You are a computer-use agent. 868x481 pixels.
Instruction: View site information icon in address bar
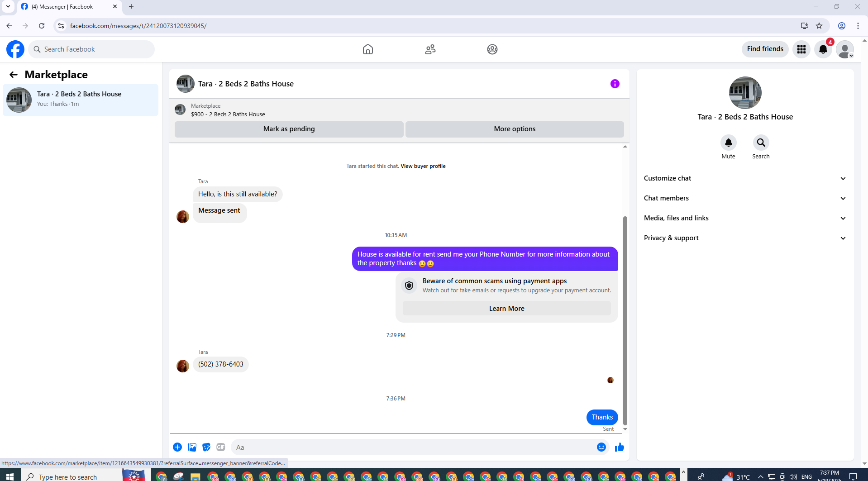coord(61,26)
